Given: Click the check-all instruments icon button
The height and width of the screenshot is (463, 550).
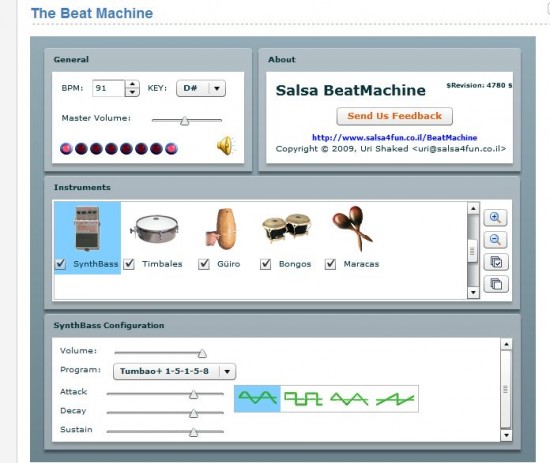Looking at the screenshot, I should tap(496, 262).
